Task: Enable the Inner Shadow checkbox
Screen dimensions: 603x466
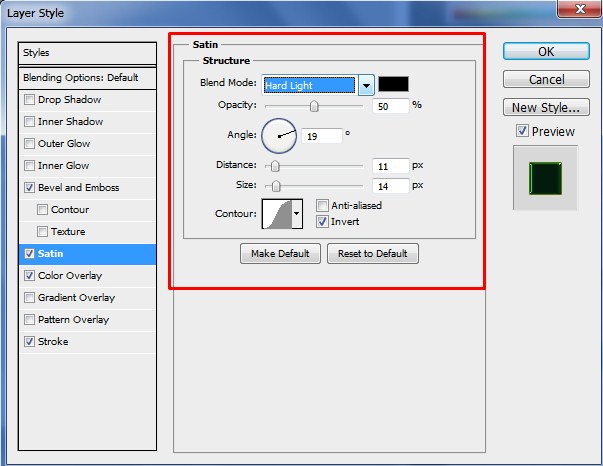Action: 29,121
